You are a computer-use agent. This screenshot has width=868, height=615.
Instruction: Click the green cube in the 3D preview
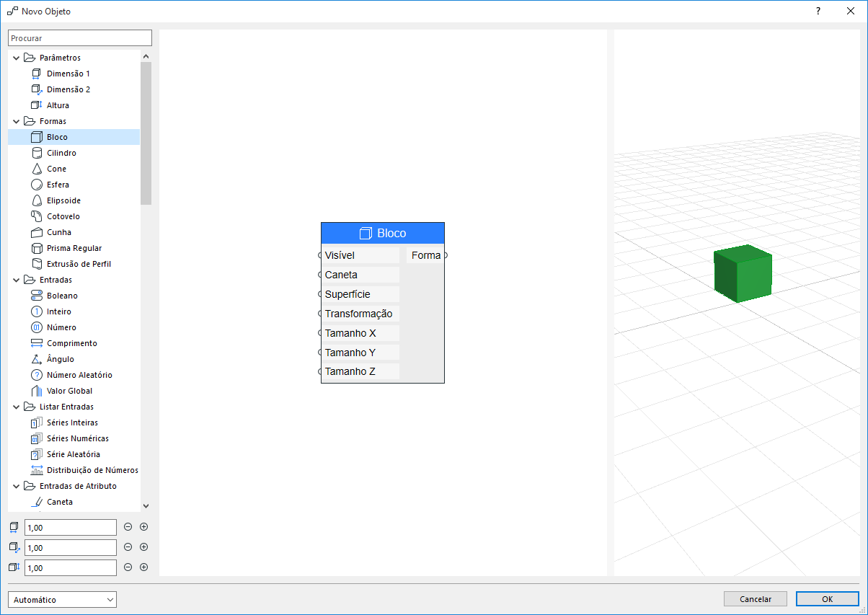743,273
